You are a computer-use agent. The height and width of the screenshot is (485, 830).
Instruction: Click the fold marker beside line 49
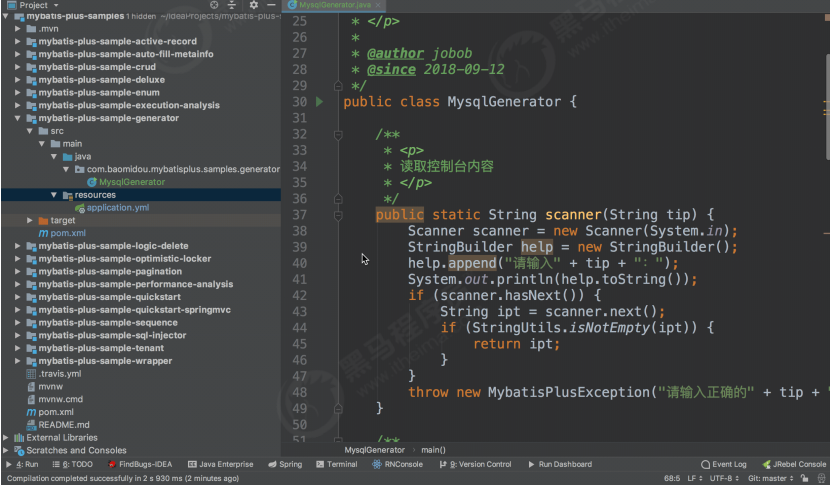pos(338,408)
